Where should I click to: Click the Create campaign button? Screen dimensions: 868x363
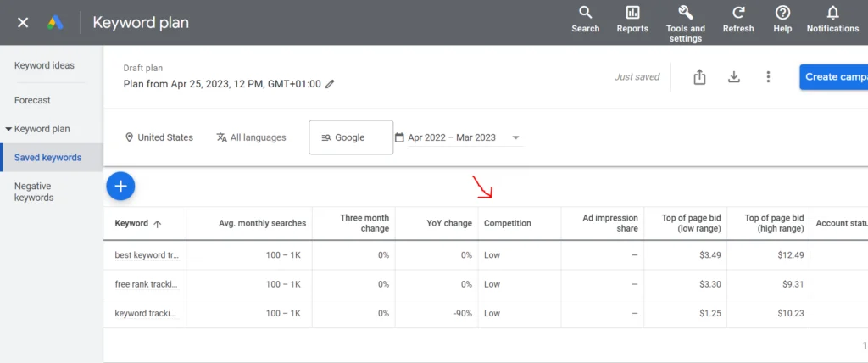[x=833, y=77]
